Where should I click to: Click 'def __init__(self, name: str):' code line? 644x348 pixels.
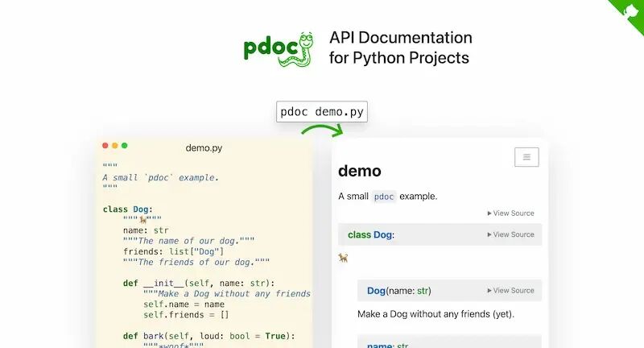199,283
